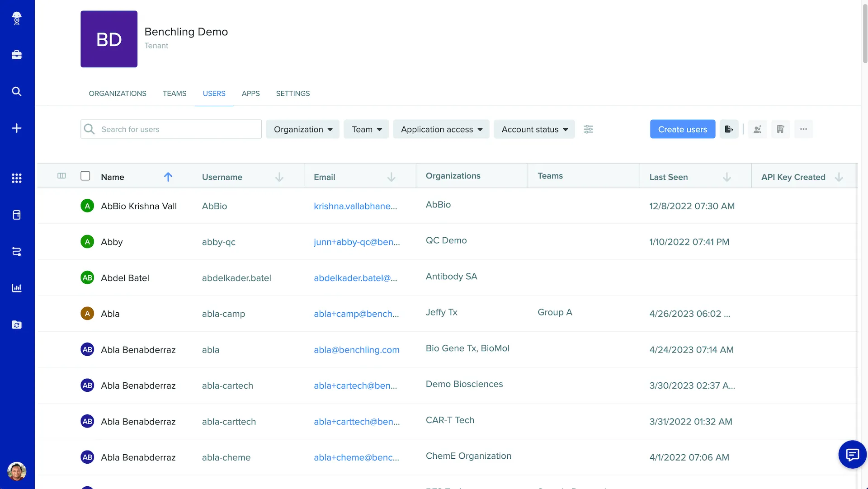The image size is (868, 489).
Task: Click organization cell ChemE Organization
Action: tap(468, 456)
